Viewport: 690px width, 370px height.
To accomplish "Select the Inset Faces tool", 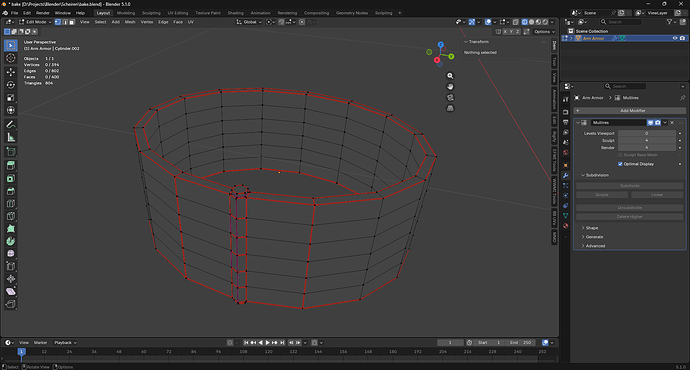I will pyautogui.click(x=11, y=178).
